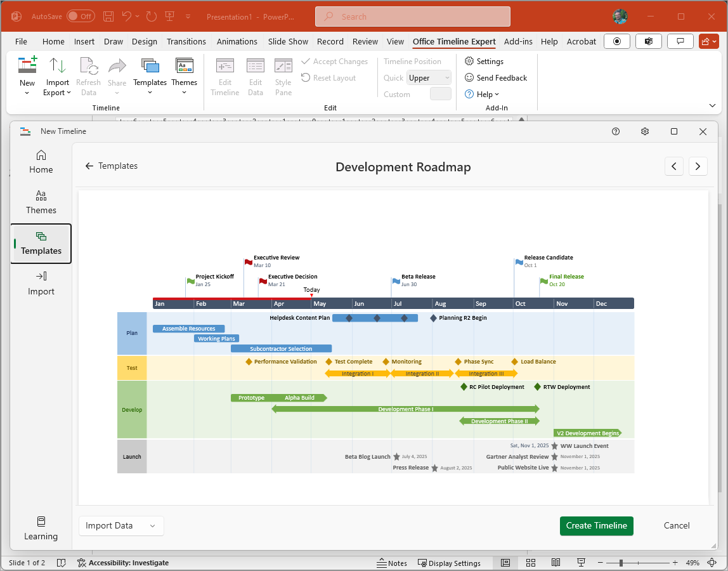This screenshot has width=728, height=571.
Task: Open the Edit Timeline tool
Action: pos(224,75)
